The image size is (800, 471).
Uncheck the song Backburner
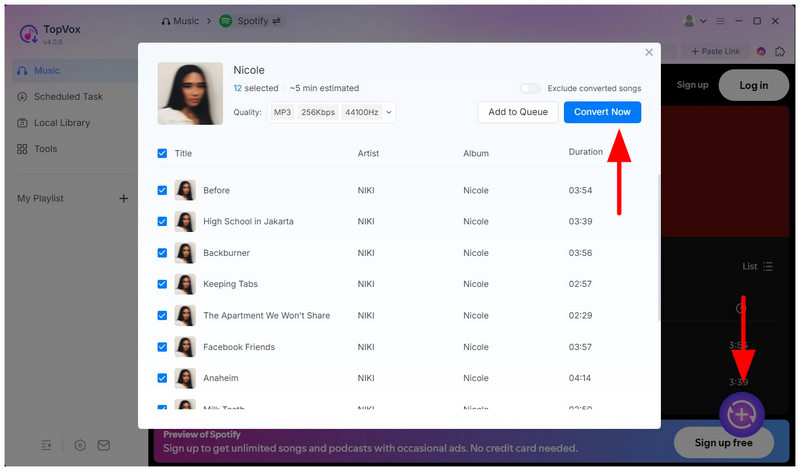(162, 253)
